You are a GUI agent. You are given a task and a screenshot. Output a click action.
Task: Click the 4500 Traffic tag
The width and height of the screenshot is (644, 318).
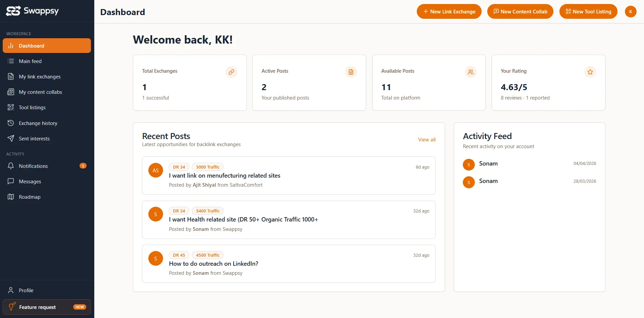click(208, 255)
